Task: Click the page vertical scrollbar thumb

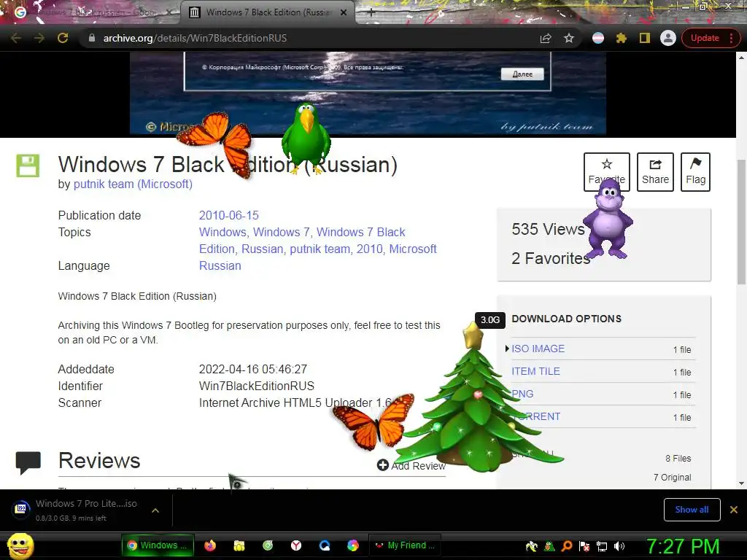Action: pyautogui.click(x=741, y=222)
